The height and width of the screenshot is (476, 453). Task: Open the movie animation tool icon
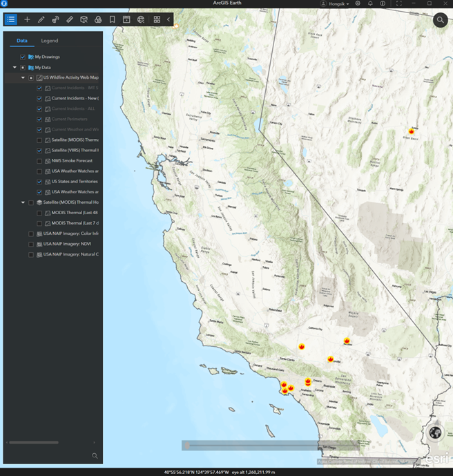(126, 19)
